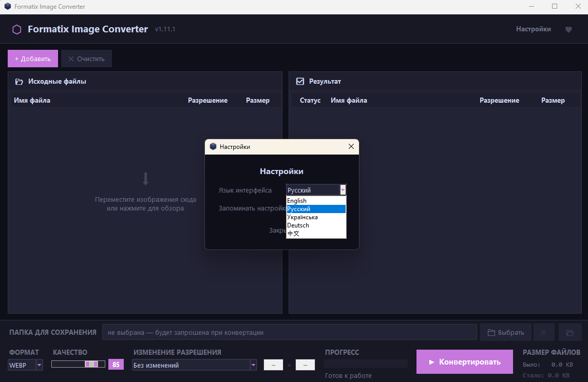Maximize the Formatix window
The width and height of the screenshot is (588, 382).
coord(555,6)
